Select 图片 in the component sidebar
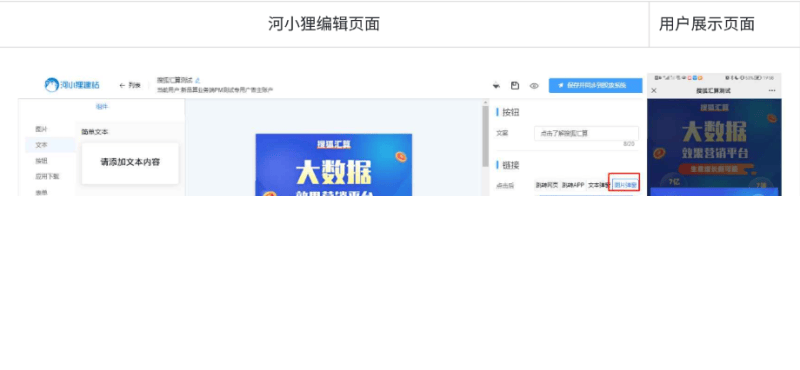This screenshot has height=370, width=800. 41,129
